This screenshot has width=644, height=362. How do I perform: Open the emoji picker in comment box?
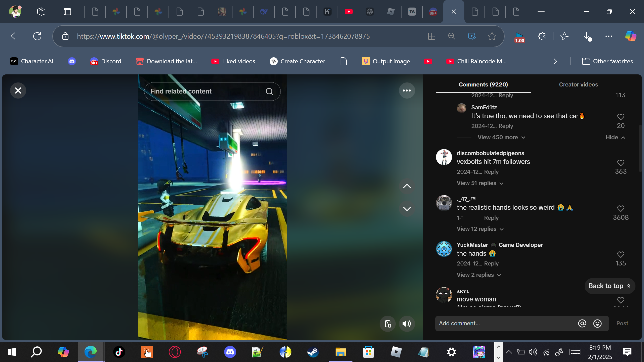(597, 324)
